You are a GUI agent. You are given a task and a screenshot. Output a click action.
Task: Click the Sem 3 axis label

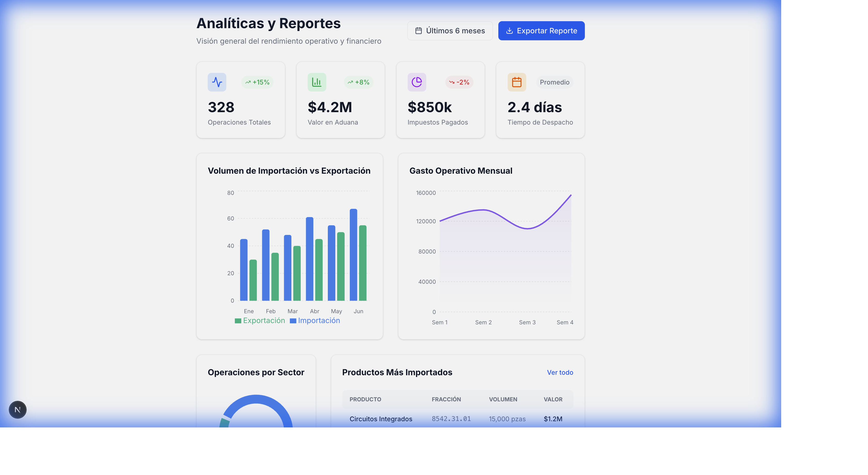tap(527, 322)
